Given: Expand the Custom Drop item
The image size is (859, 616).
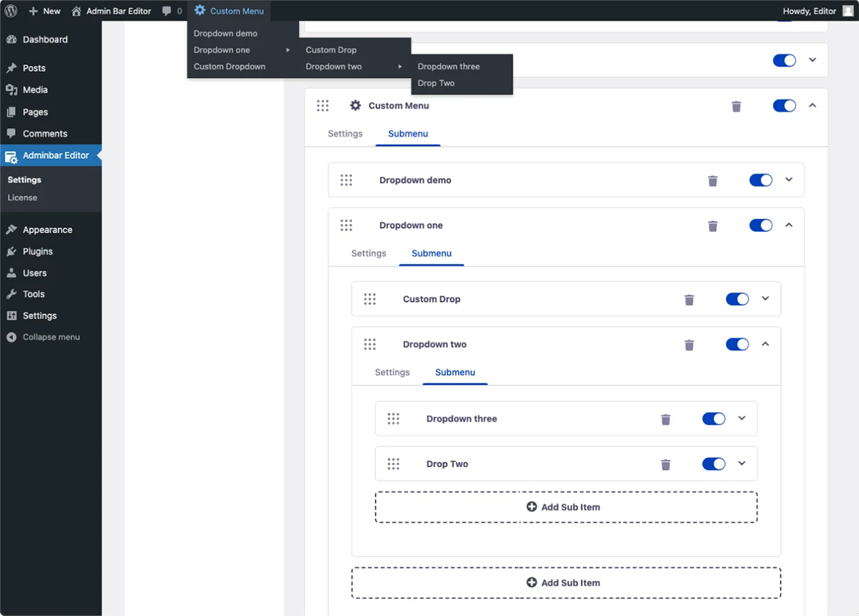Looking at the screenshot, I should pos(765,298).
